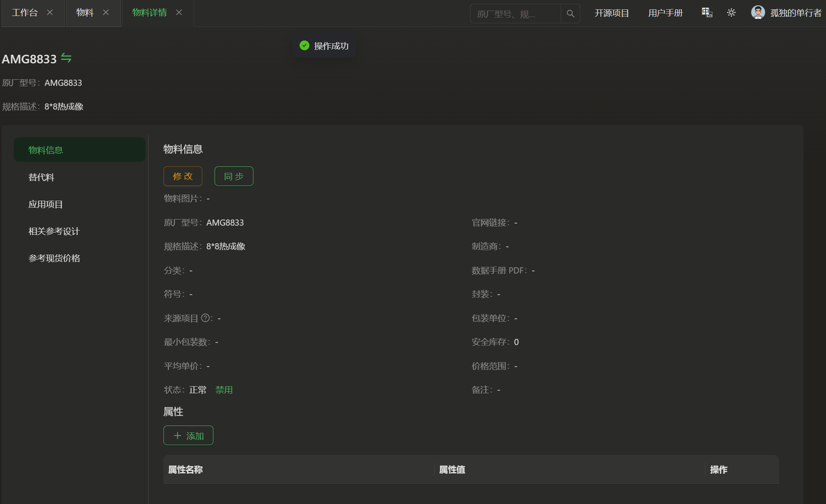Switch to the 工作台 tab
Image resolution: width=826 pixels, height=504 pixels.
[25, 13]
